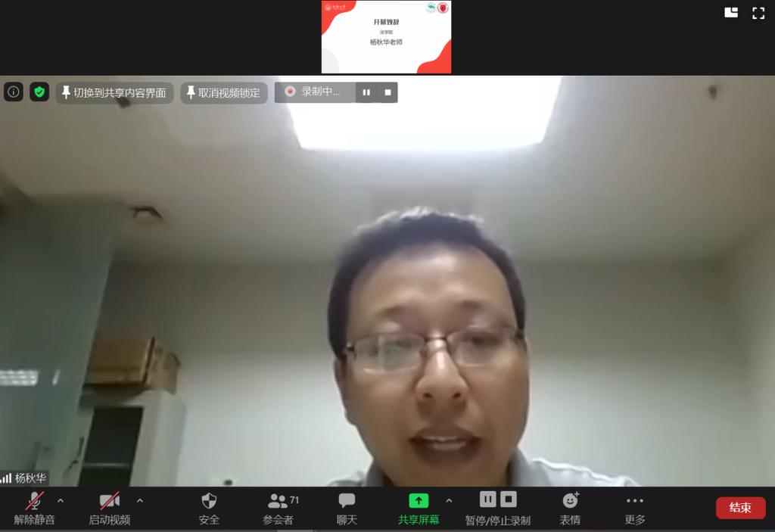775x532 pixels.
Task: Open the 参会者 participants panel
Action: [x=279, y=508]
